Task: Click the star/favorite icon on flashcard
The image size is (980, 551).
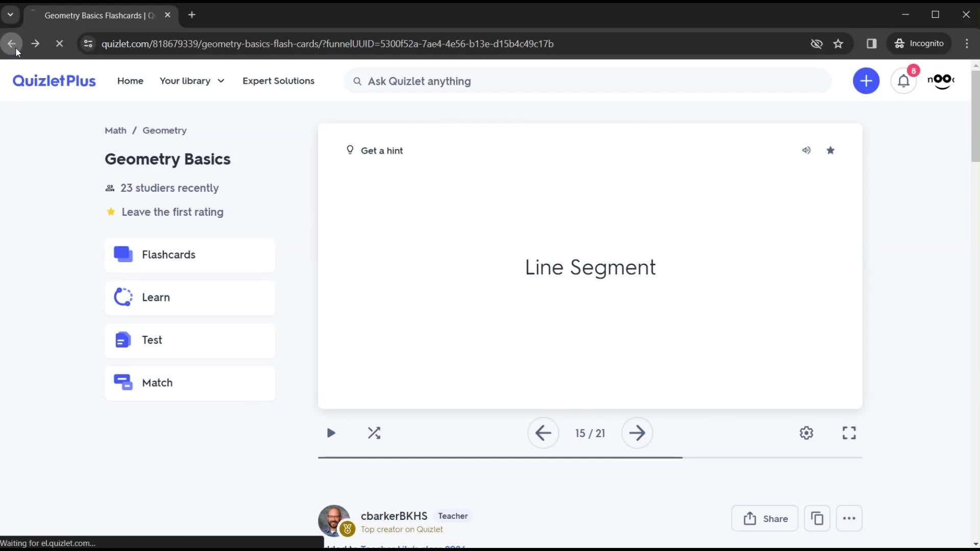Action: click(x=830, y=149)
